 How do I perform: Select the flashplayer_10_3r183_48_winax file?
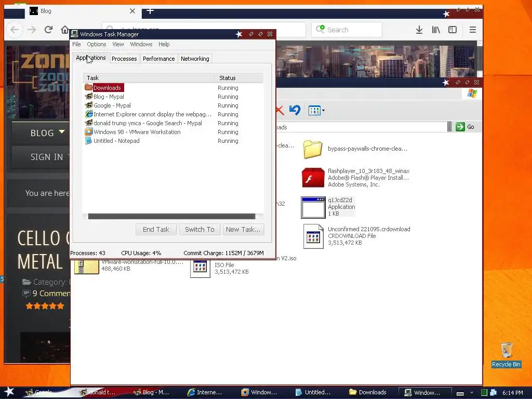(355, 178)
